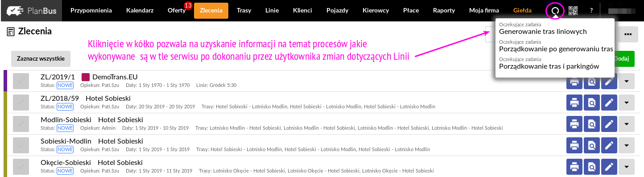This screenshot has width=644, height=177.
Task: Preview the Modlin-Sobieski order
Action: (592, 124)
